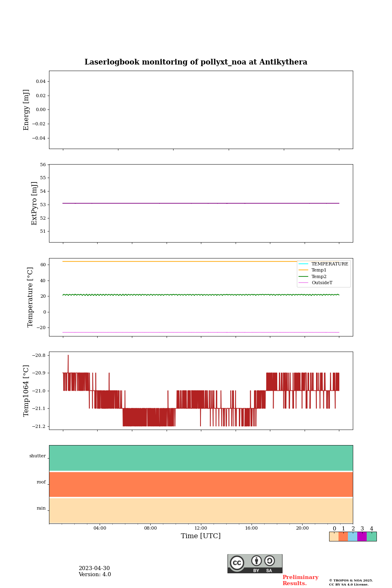Click the orange roof status band
Image resolution: width=392 pixels, height=588 pixels.
201,484
